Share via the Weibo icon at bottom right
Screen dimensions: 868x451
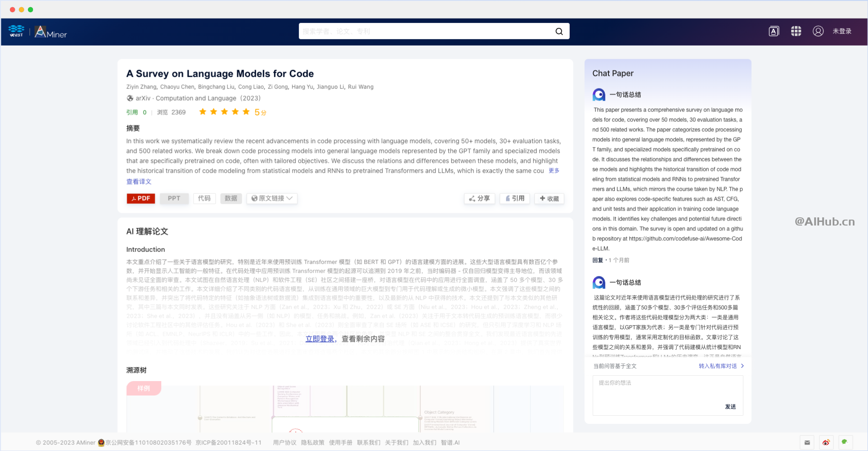pyautogui.click(x=826, y=442)
